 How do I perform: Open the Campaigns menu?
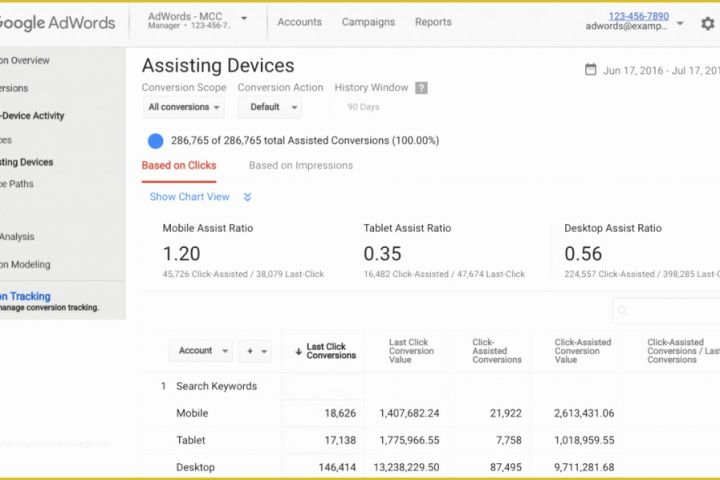368,22
